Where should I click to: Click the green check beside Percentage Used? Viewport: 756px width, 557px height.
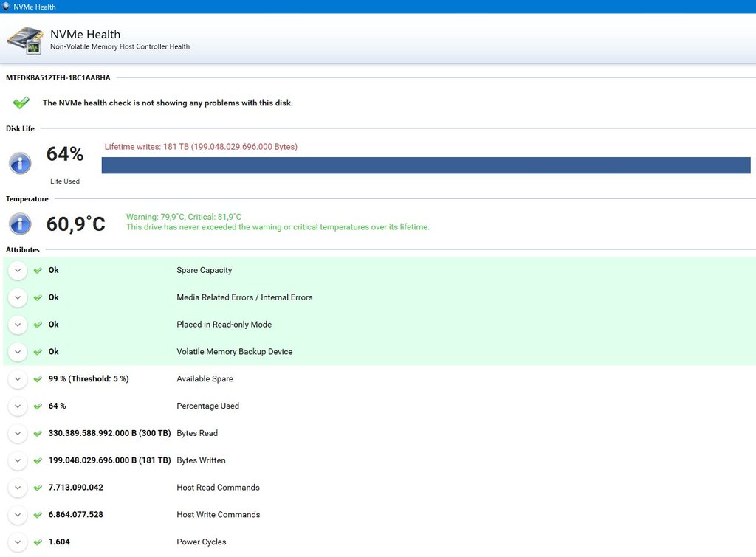38,406
